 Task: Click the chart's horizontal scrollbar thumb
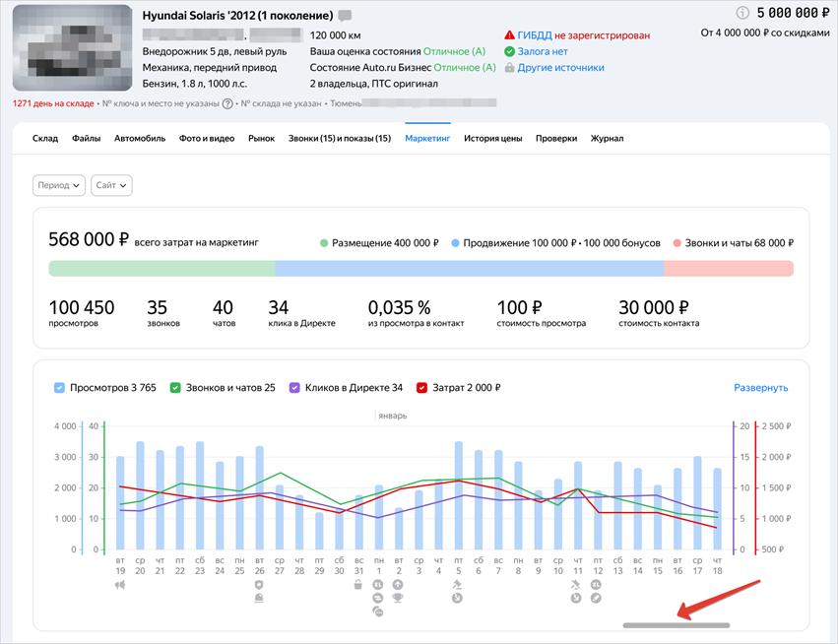click(x=677, y=625)
